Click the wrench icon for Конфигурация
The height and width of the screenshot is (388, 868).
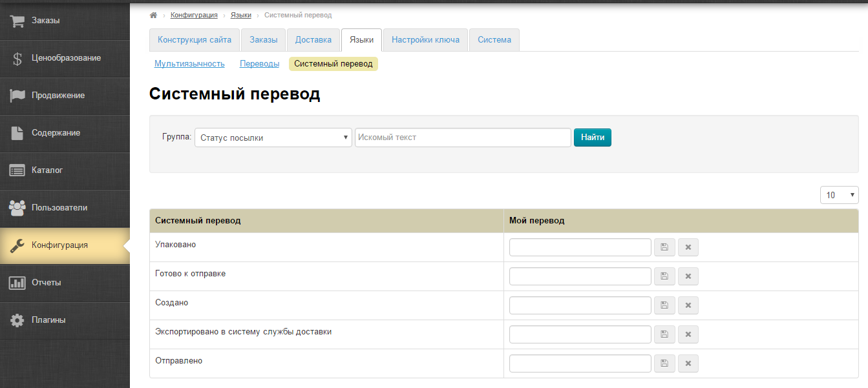pyautogui.click(x=17, y=245)
